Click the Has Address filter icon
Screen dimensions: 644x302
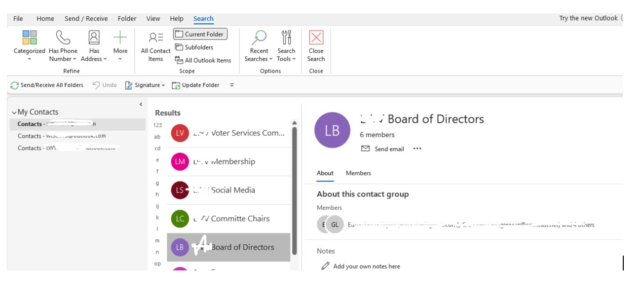[94, 38]
